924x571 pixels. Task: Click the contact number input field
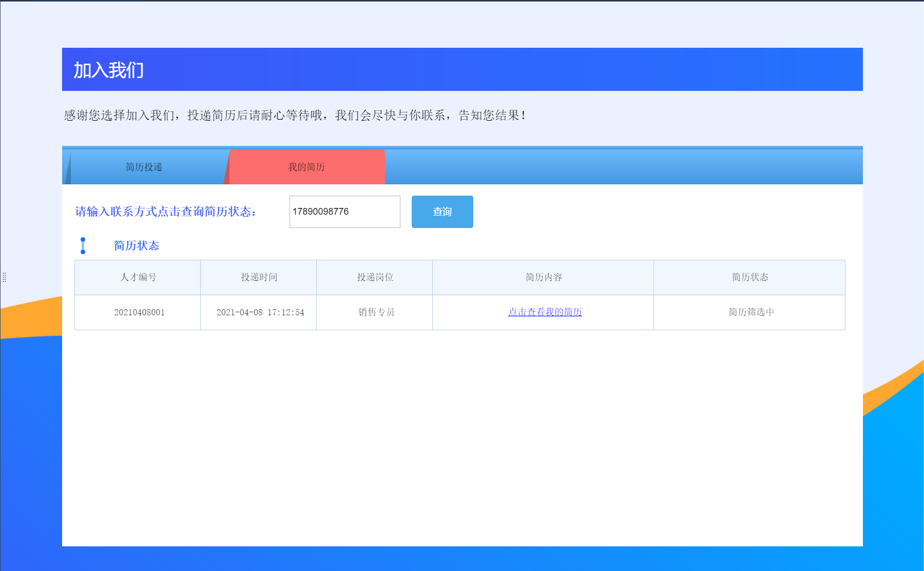coord(345,212)
